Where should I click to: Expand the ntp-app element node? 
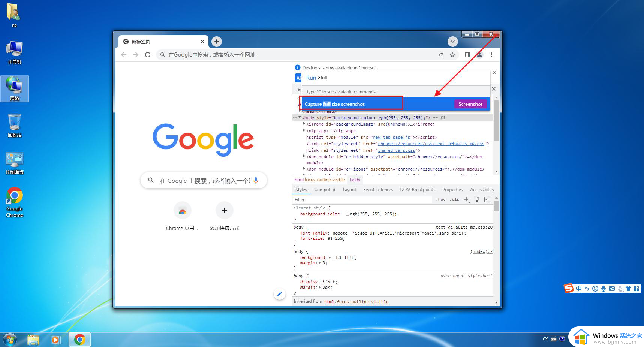(x=304, y=131)
